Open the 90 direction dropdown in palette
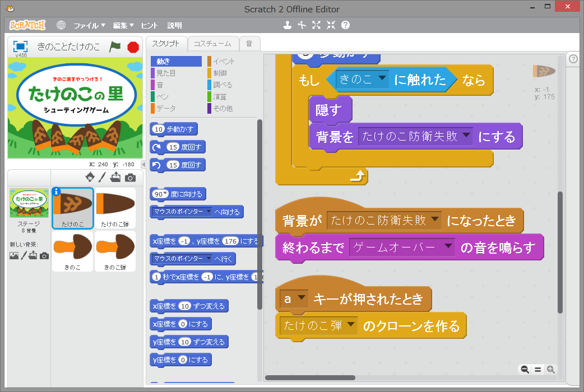This screenshot has width=584, height=392. [x=161, y=194]
